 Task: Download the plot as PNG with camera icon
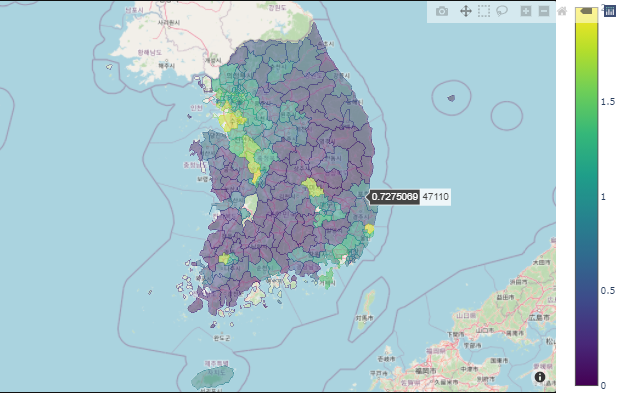[442, 11]
